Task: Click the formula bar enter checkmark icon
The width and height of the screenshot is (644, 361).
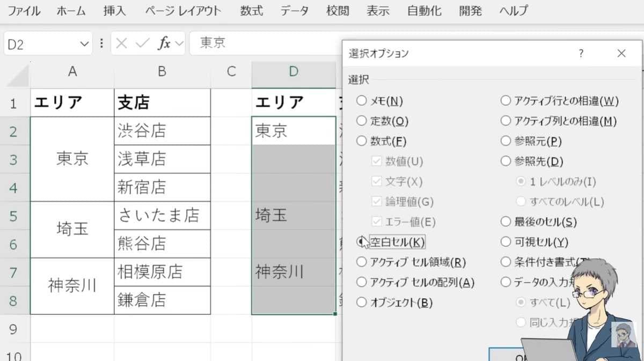Action: coord(142,43)
